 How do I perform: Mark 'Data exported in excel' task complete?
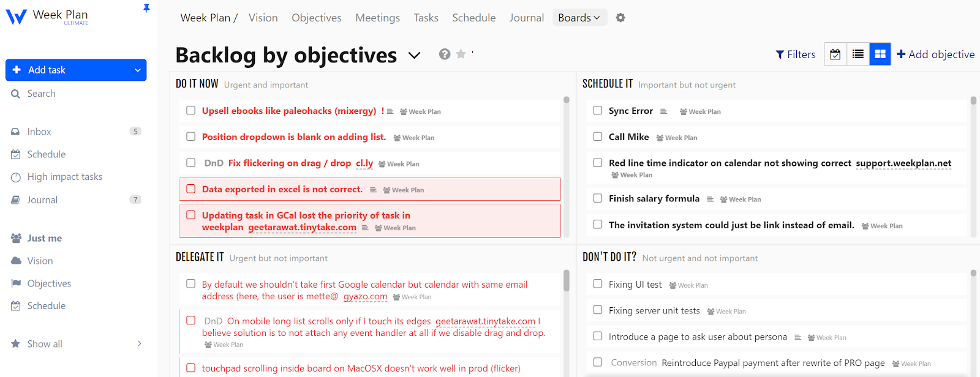click(191, 189)
